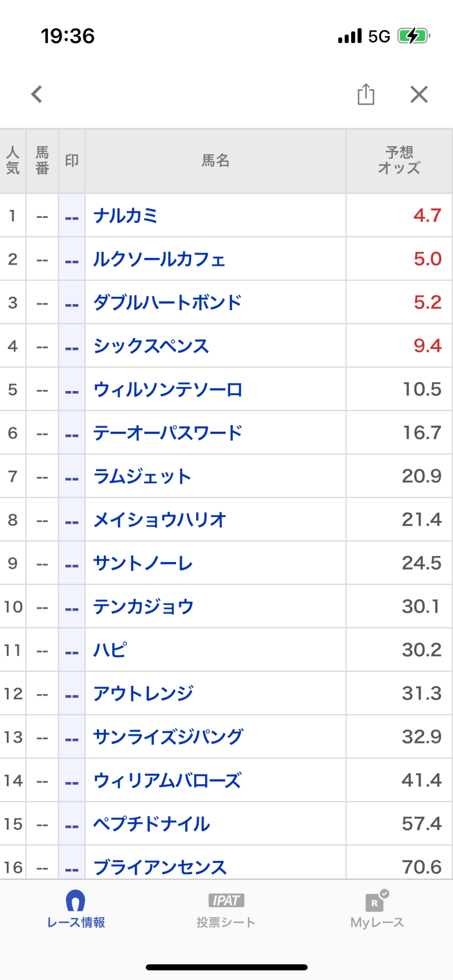This screenshot has width=453, height=980.
Task: Tap horse name シックスペンス
Action: coord(151,346)
